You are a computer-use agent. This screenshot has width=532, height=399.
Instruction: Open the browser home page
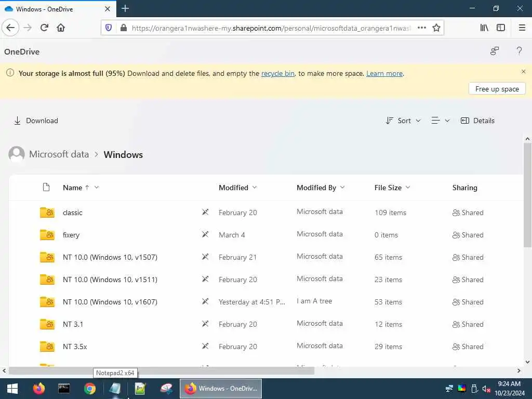click(x=61, y=28)
